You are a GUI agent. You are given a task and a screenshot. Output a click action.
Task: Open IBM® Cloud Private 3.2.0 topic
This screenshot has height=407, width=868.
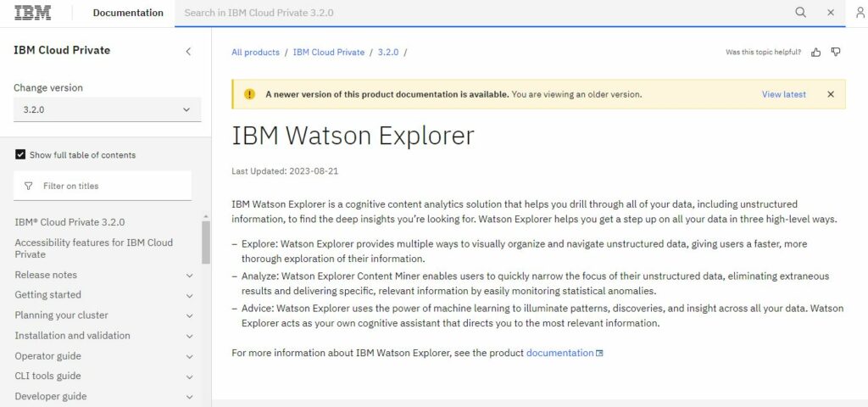[70, 222]
